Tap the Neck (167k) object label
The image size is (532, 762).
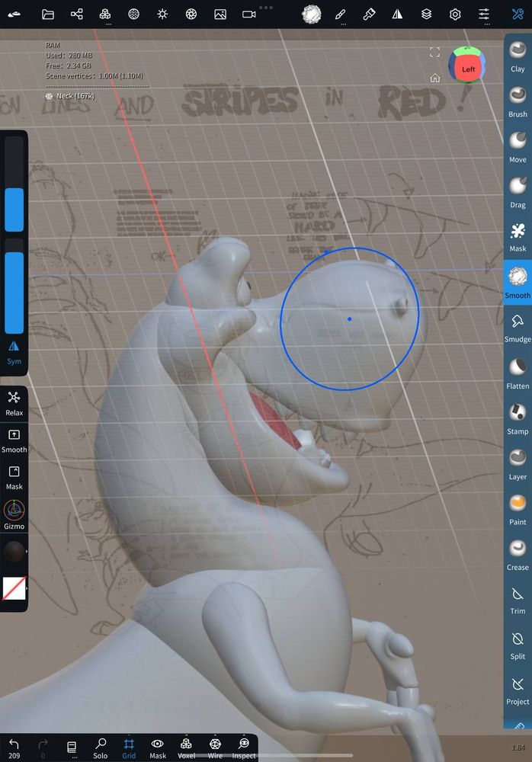coord(70,96)
